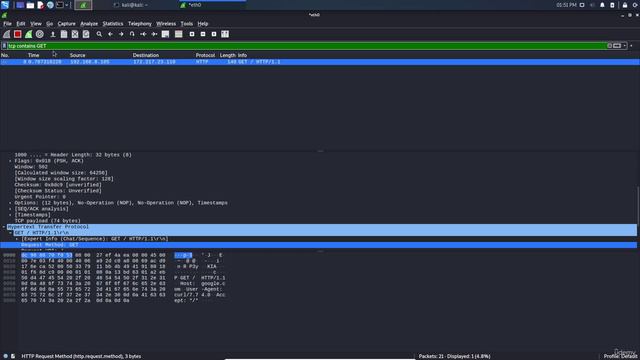Viewport: 640px width, 360px height.
Task: Select the Request Method: GET row
Action: (x=318, y=245)
